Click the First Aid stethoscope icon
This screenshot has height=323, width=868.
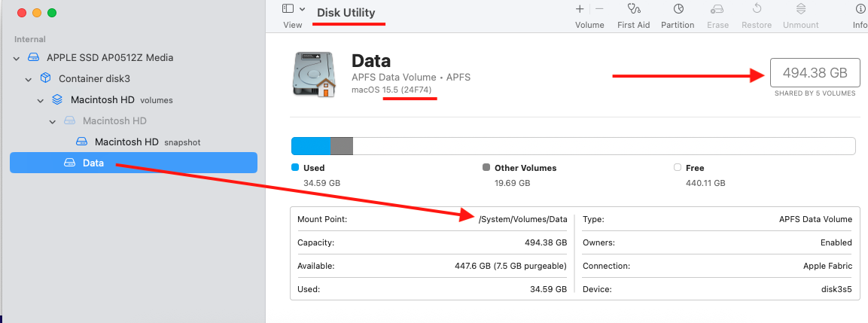pos(633,10)
